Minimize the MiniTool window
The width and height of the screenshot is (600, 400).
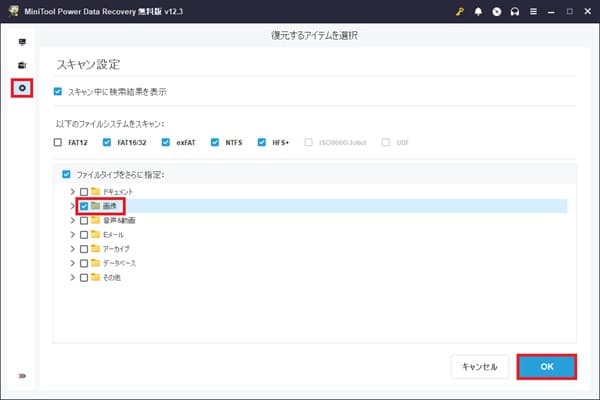pos(551,12)
